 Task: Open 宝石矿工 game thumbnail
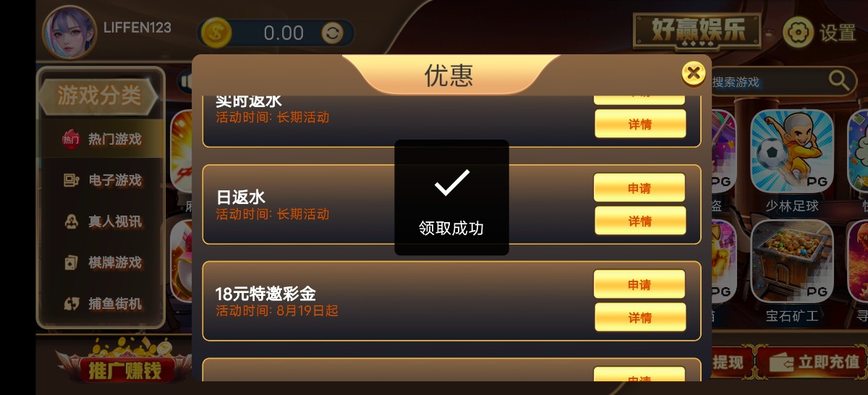[792, 262]
